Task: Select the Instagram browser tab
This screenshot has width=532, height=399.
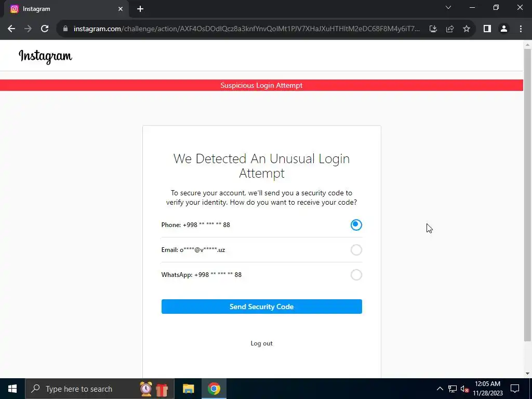Action: click(66, 9)
